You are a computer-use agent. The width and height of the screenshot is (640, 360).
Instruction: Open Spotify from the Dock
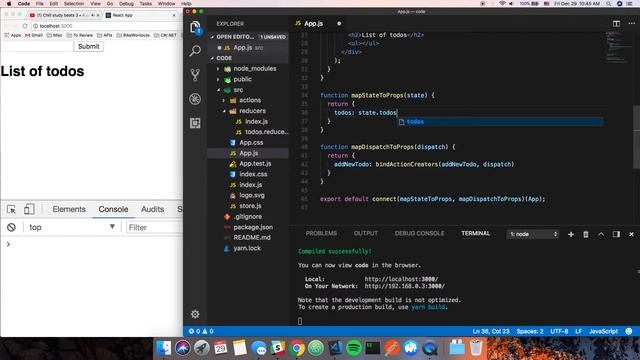(353, 348)
